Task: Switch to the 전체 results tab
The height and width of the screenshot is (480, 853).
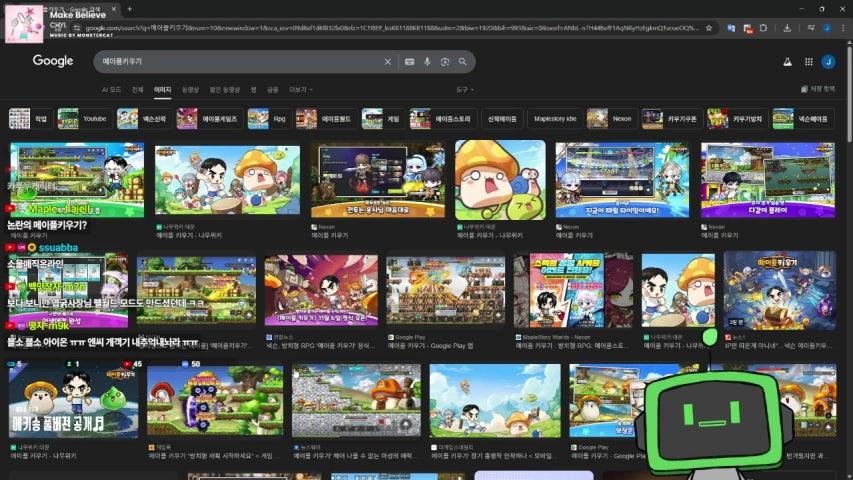Action: pos(138,89)
